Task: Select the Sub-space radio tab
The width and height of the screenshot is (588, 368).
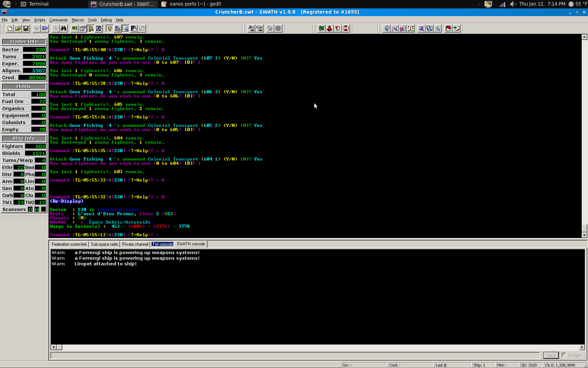Action: pos(104,244)
